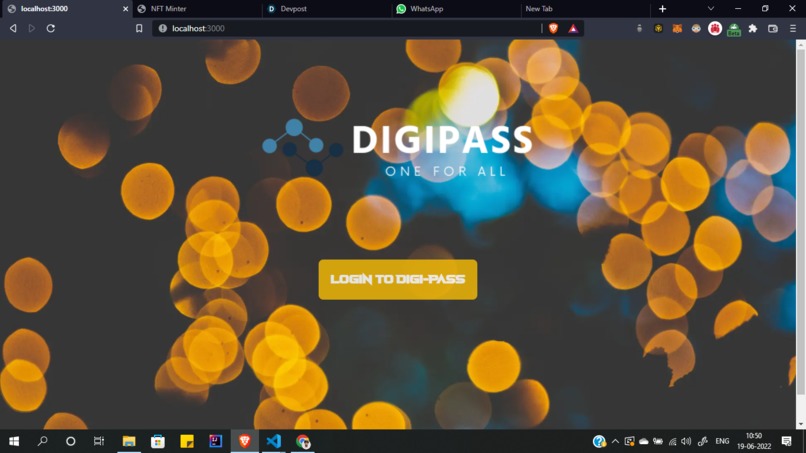Switch to the NFT Minter tab
Viewport: 806px width, 453px height.
(x=197, y=9)
